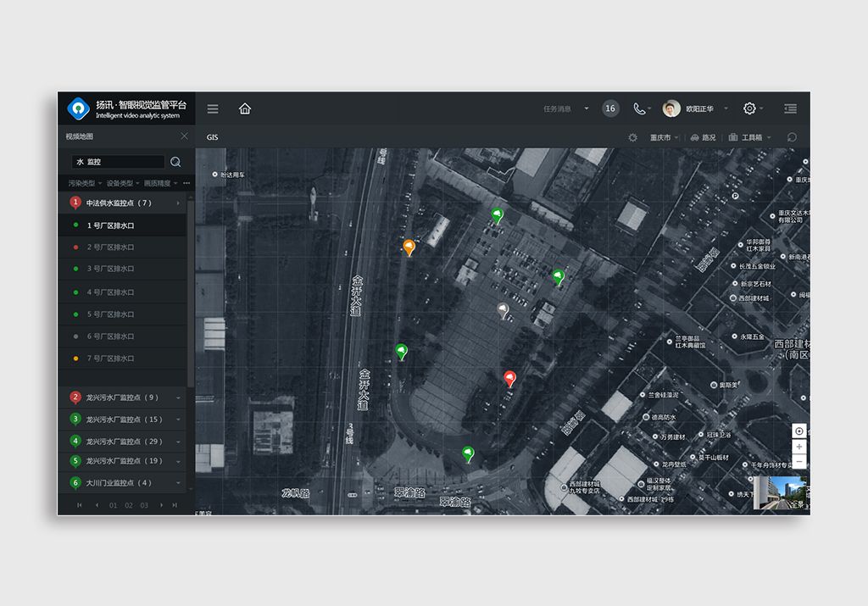This screenshot has height=606, width=868.
Task: Click the search field containing 水 监控
Action: coord(118,162)
